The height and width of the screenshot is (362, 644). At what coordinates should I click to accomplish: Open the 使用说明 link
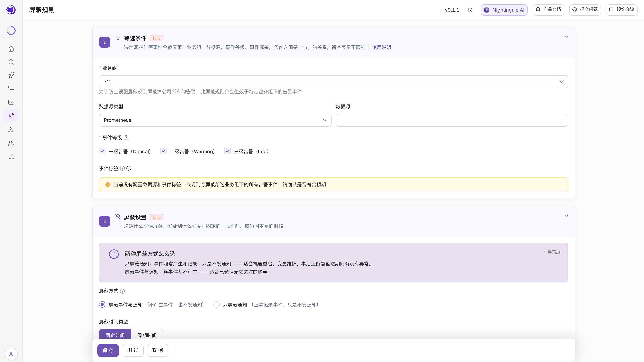point(381,47)
